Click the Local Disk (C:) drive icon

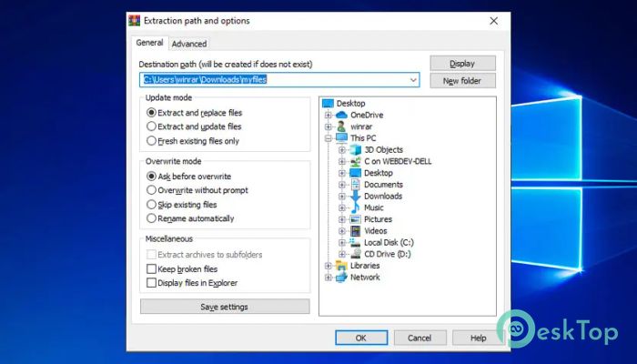click(x=356, y=243)
